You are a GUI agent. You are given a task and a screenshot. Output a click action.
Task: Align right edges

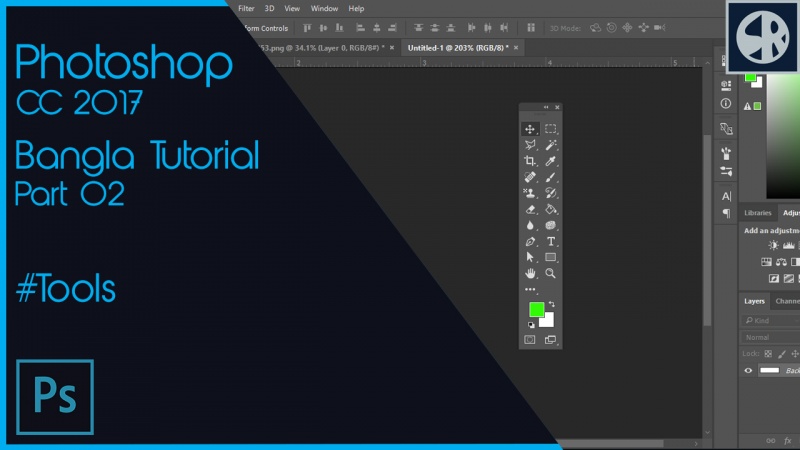392,28
